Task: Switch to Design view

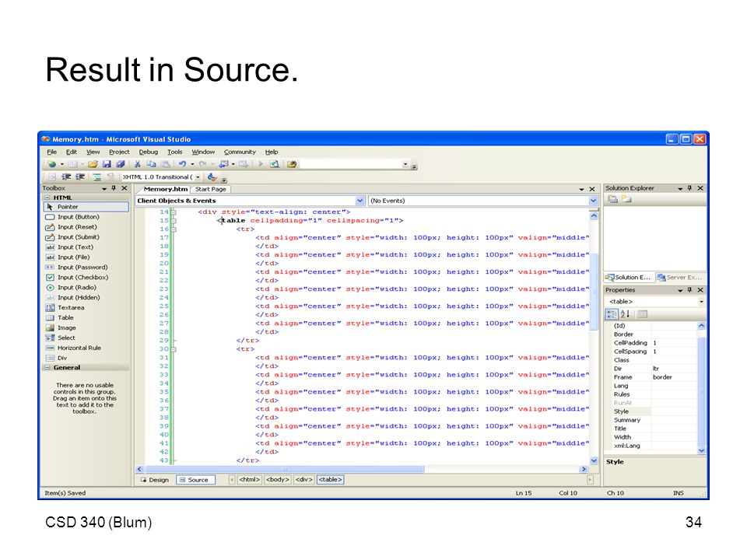Action: 155,480
